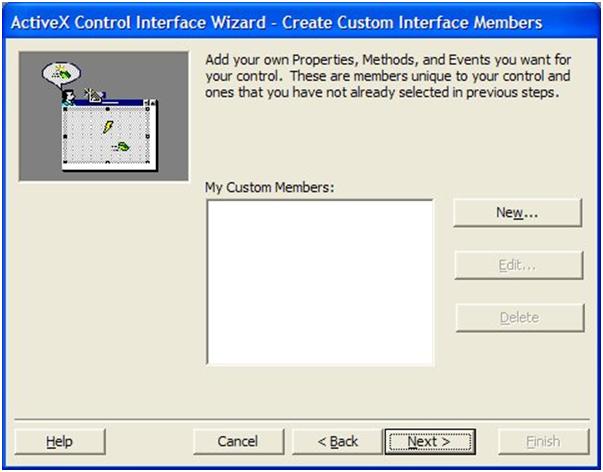Click the greyed-out Finish button
Screen dimensions: 603x472
coord(543,441)
